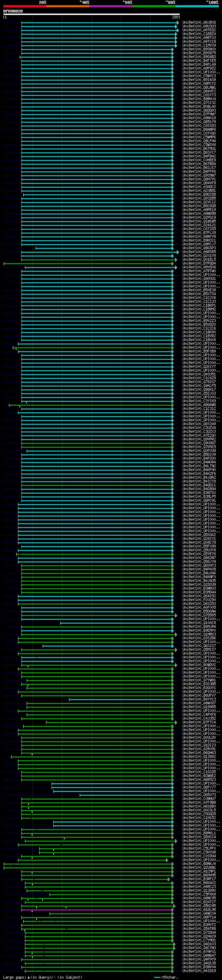Click the green ~80% legend color segment

[154, 6]
